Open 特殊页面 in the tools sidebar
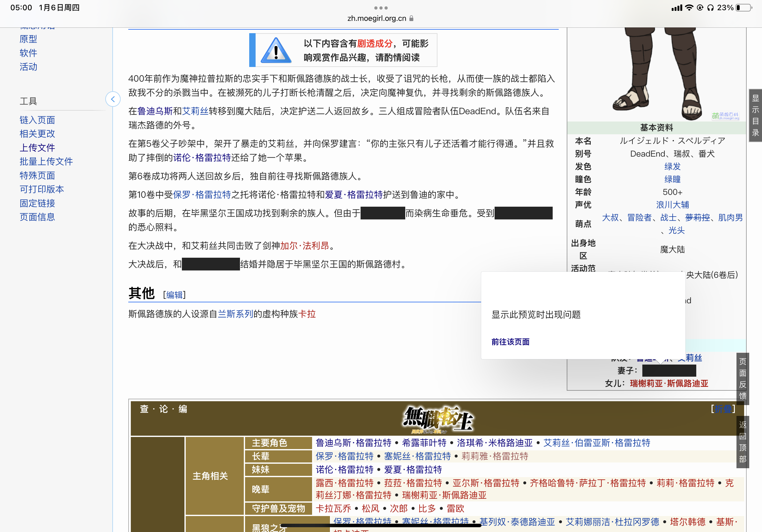 click(x=37, y=175)
